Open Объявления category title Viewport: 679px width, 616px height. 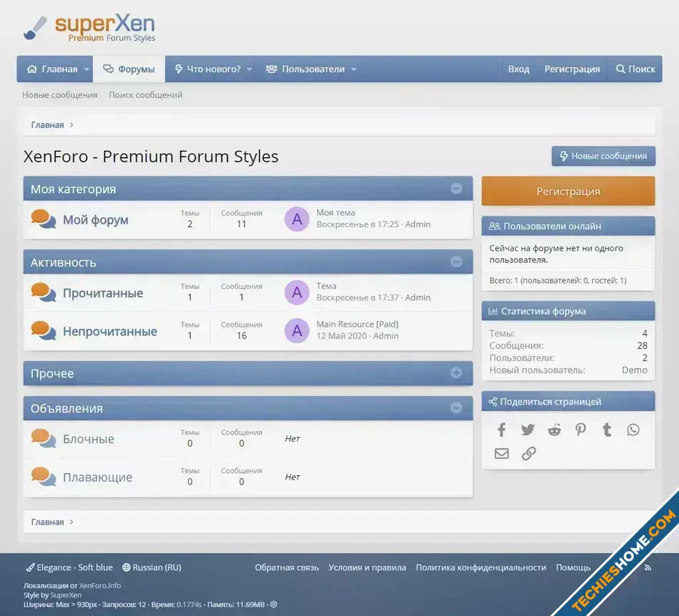coord(66,408)
